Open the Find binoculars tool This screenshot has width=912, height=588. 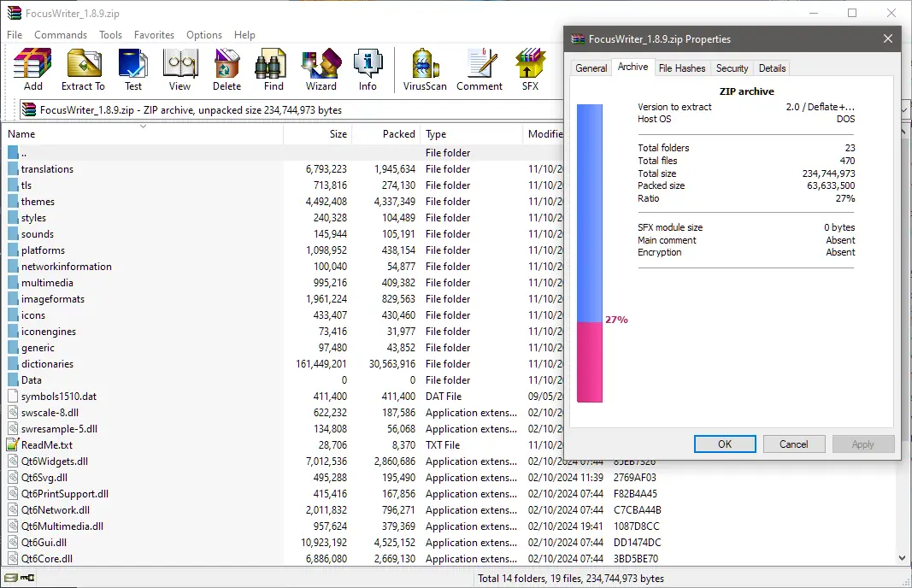tap(274, 70)
